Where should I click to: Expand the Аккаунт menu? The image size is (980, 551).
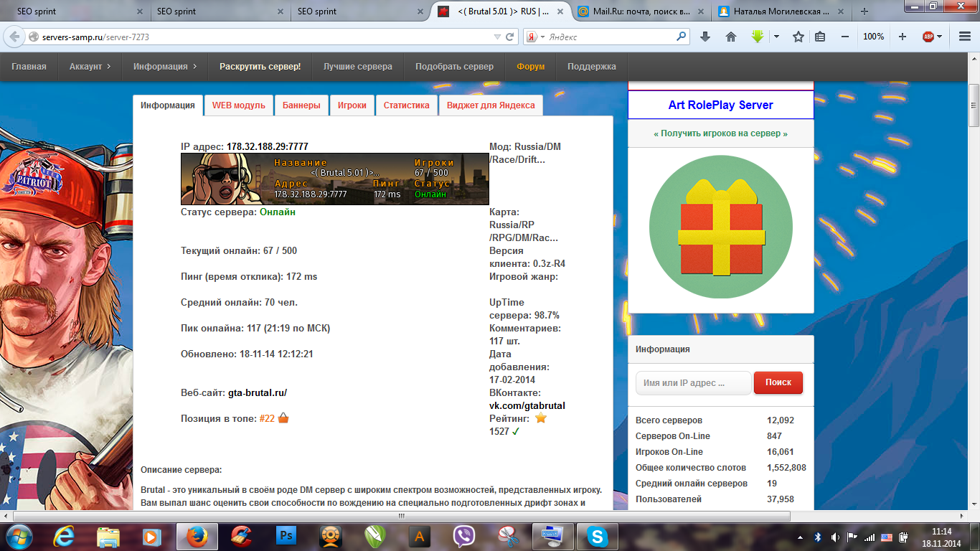pos(90,66)
